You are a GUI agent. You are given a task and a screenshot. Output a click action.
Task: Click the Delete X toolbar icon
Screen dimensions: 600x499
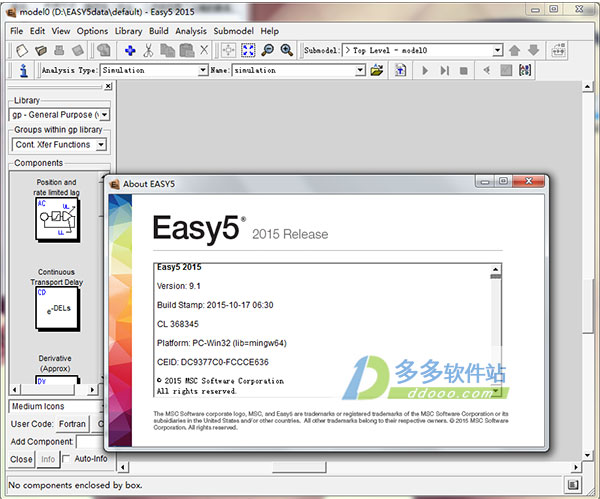click(x=204, y=50)
